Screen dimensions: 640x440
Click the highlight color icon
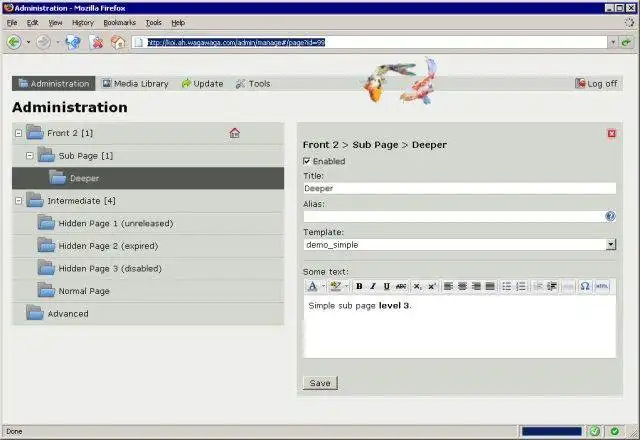point(336,286)
